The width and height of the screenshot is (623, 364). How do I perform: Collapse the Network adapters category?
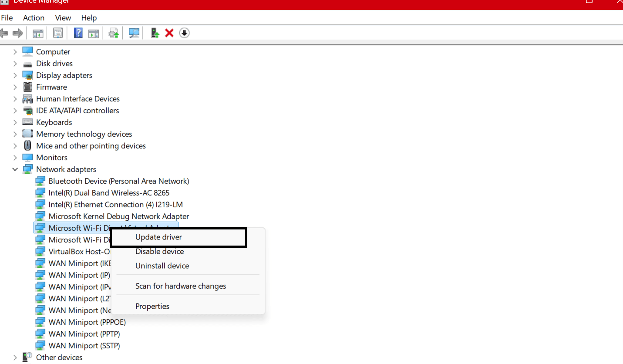[15, 169]
